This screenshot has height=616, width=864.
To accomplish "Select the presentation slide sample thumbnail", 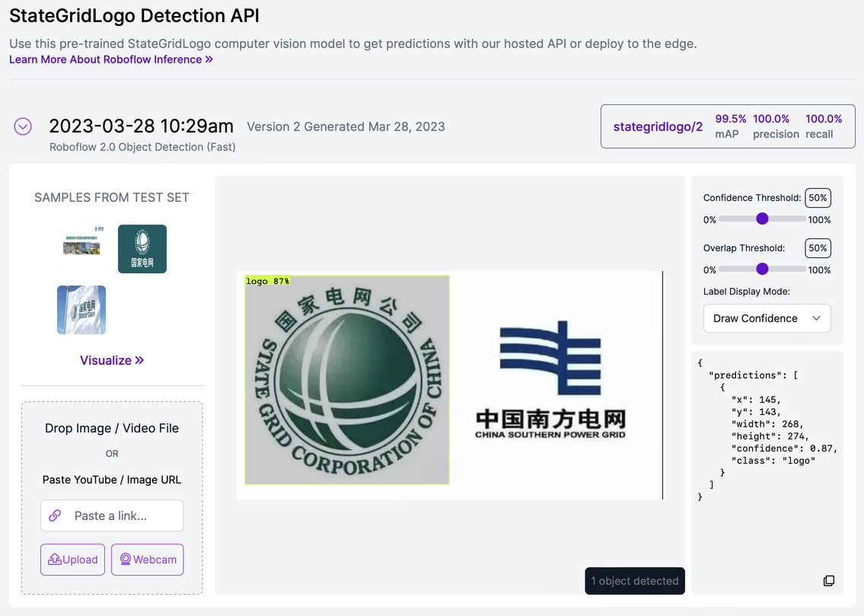I will coord(81,241).
